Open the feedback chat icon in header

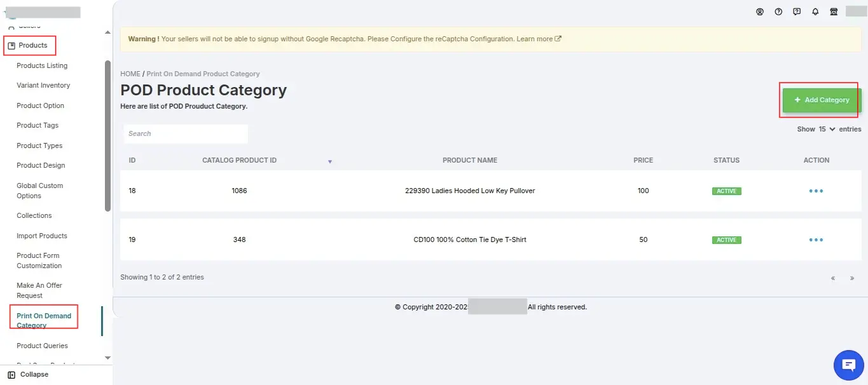797,11
